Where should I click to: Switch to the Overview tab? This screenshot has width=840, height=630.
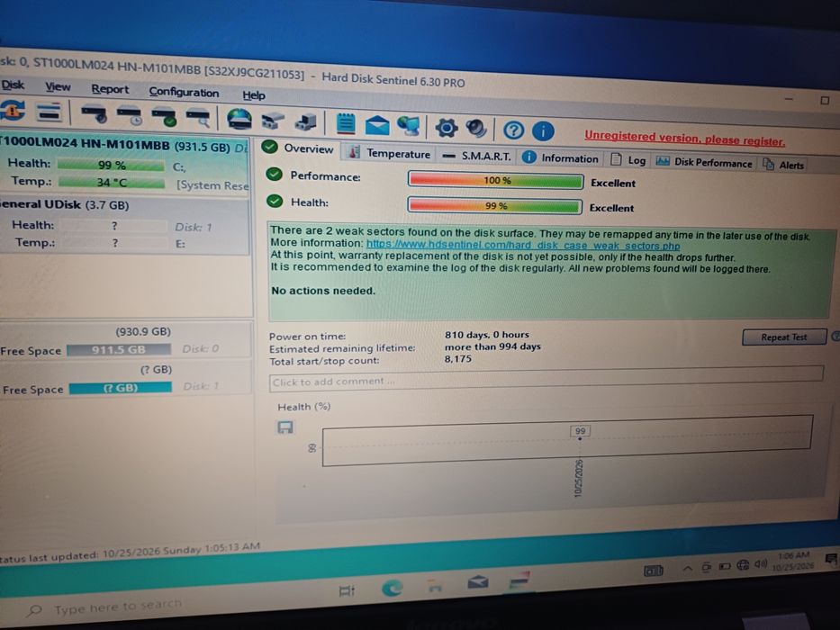(298, 148)
